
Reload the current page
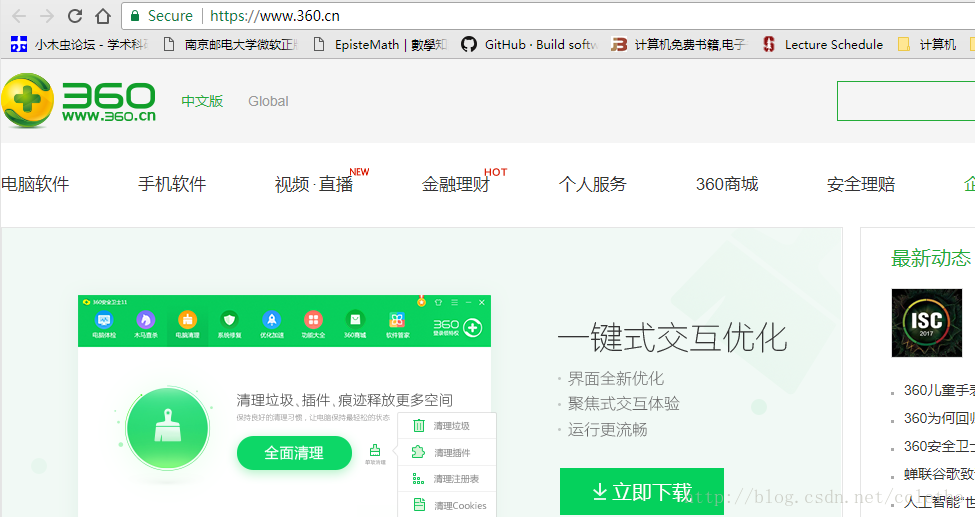(x=75, y=16)
